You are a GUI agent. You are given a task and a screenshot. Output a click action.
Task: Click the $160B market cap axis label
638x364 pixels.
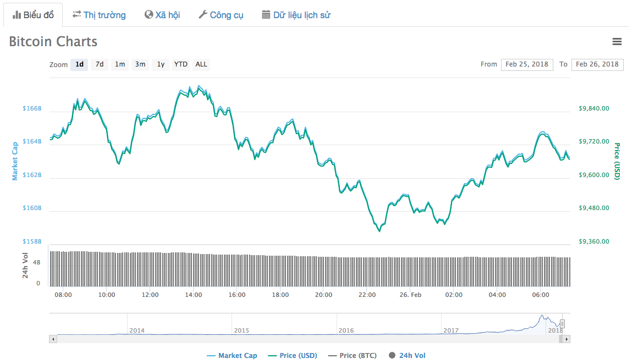click(x=32, y=208)
